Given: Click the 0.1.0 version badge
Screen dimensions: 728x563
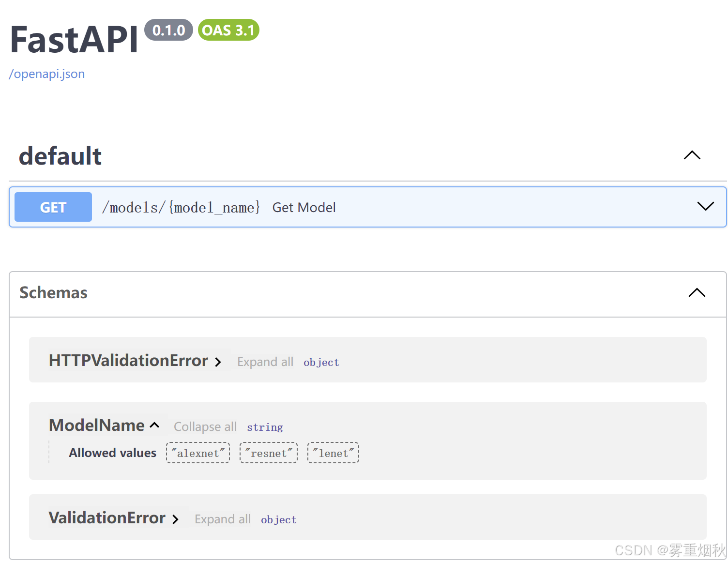Looking at the screenshot, I should 168,30.
